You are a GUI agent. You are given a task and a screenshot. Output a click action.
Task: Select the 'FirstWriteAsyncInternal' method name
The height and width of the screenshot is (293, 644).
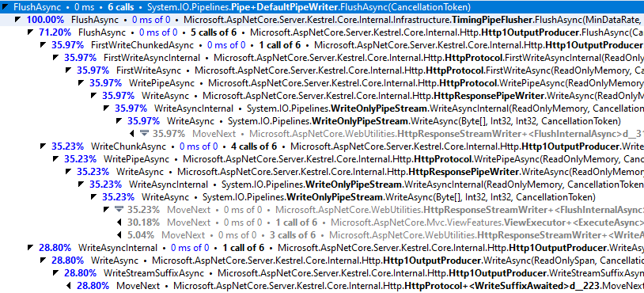(152, 58)
